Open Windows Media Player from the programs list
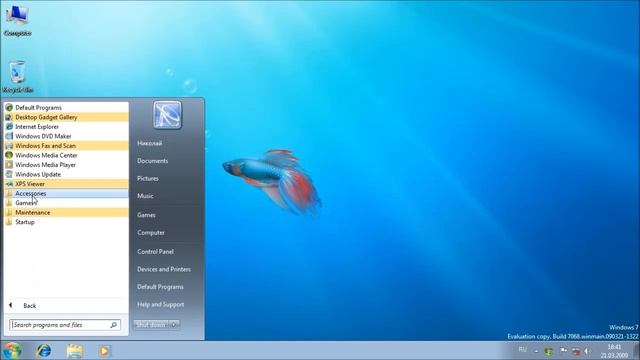Viewport: 640px width, 360px height. 66,164
